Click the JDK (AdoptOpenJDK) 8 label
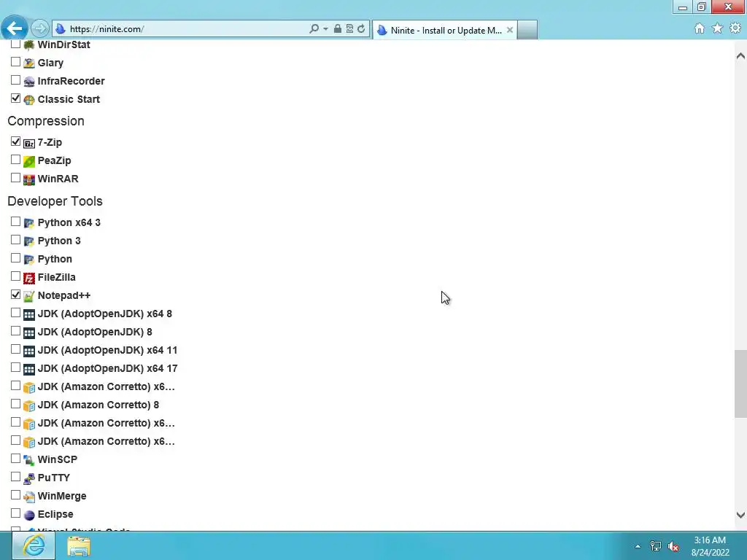 pyautogui.click(x=95, y=332)
